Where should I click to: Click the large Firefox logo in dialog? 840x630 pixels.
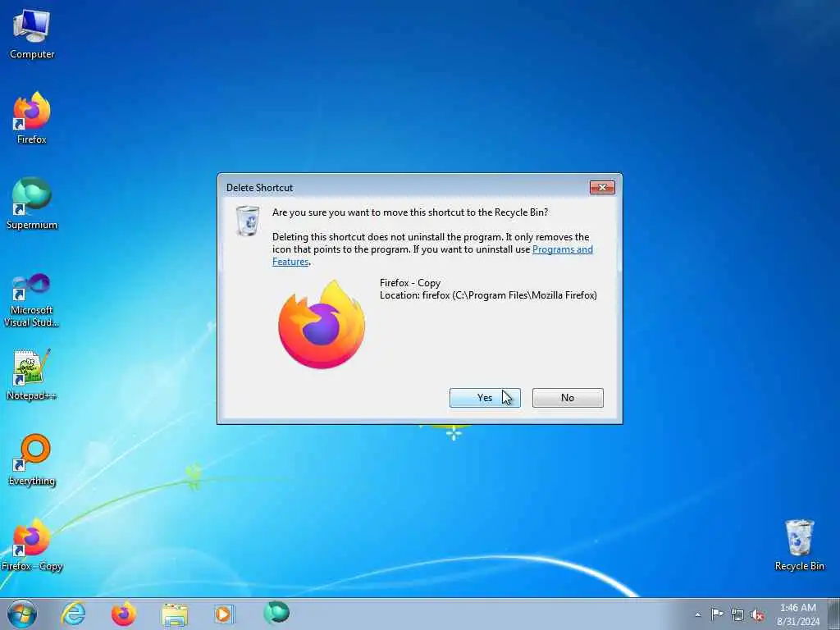coord(322,324)
